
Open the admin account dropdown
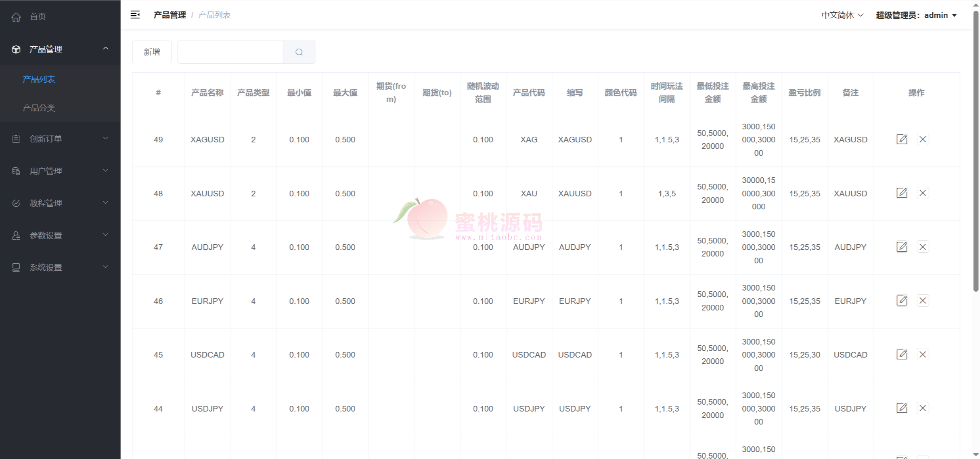pos(916,15)
